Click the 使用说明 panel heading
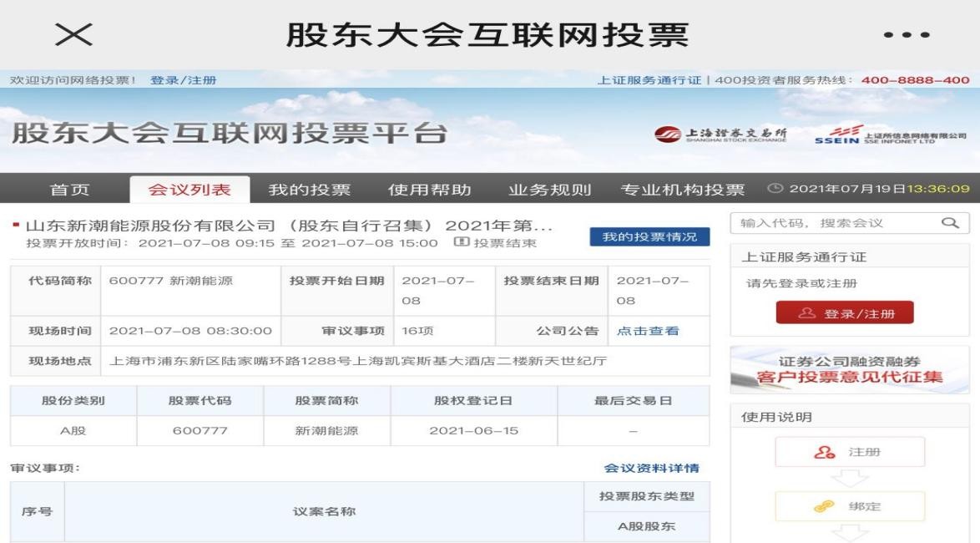 (x=777, y=417)
